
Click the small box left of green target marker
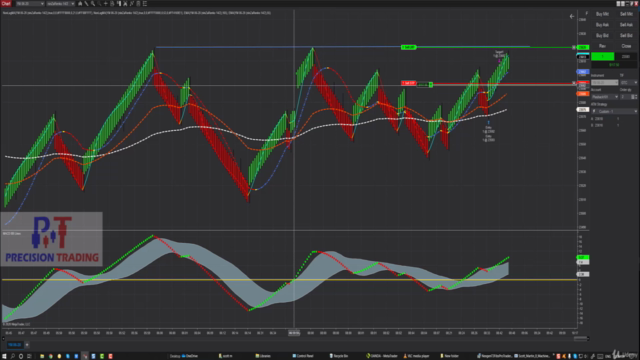tap(573, 47)
